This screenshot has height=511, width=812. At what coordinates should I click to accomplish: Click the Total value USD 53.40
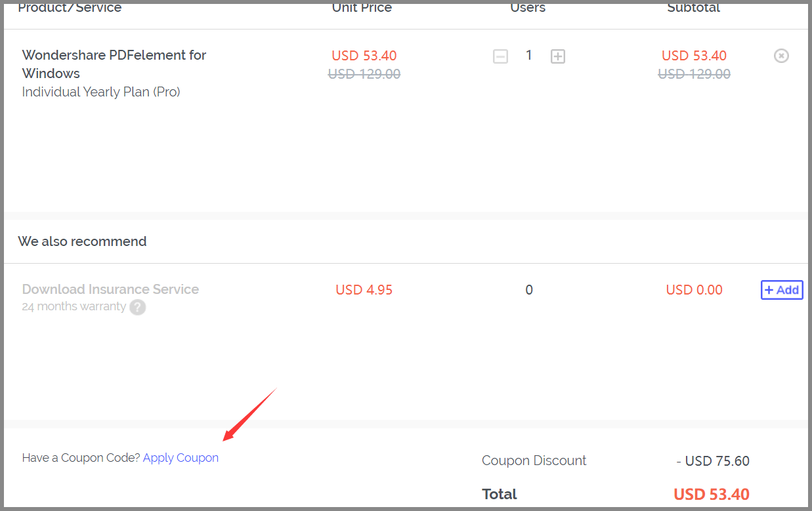(711, 494)
